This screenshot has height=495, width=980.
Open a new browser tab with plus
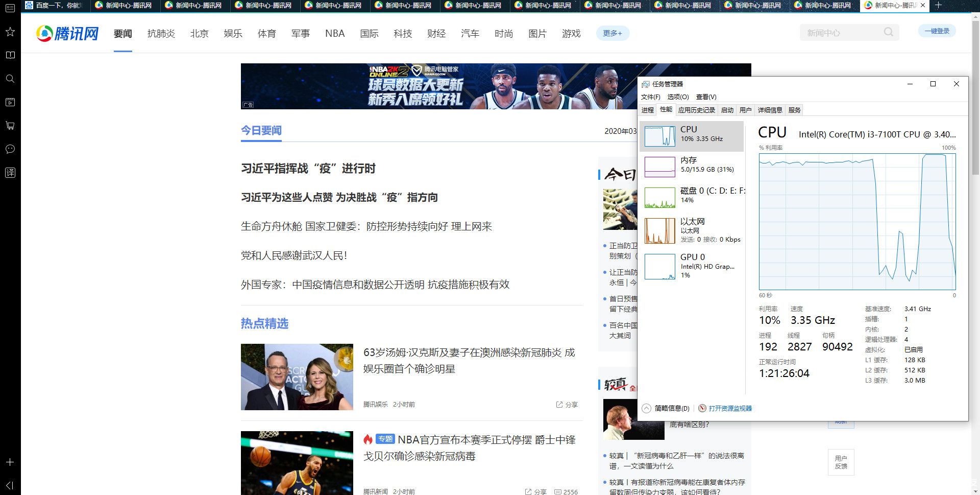(x=938, y=5)
